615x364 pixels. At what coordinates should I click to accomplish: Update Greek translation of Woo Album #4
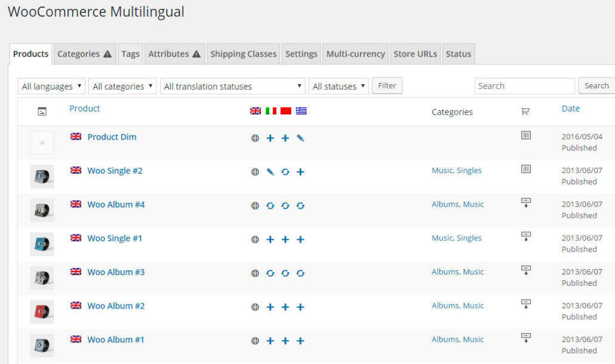point(300,205)
